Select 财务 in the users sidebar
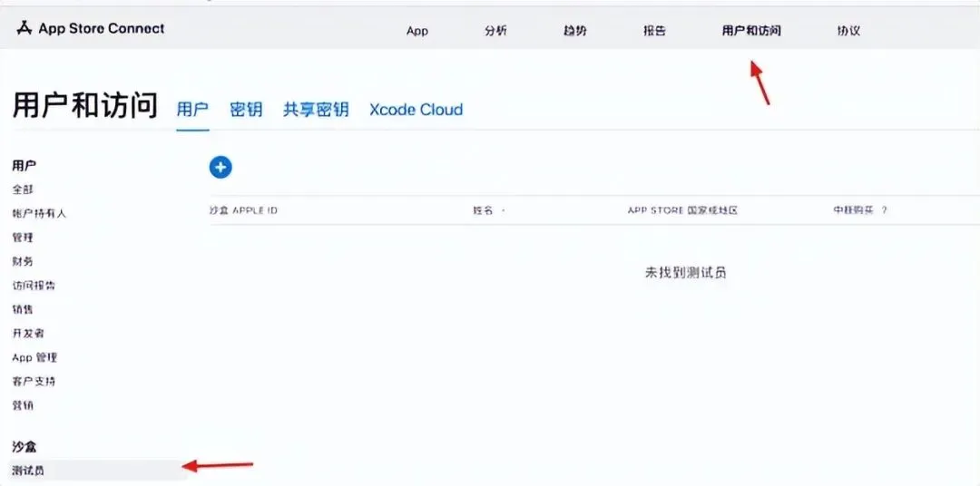Screen dimensions: 980x486 [x=23, y=261]
